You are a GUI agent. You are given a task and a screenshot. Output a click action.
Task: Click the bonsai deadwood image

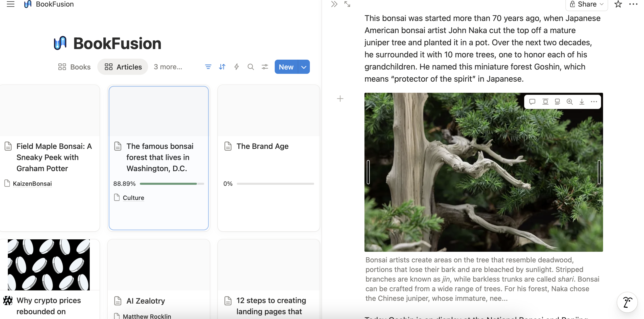pyautogui.click(x=484, y=172)
